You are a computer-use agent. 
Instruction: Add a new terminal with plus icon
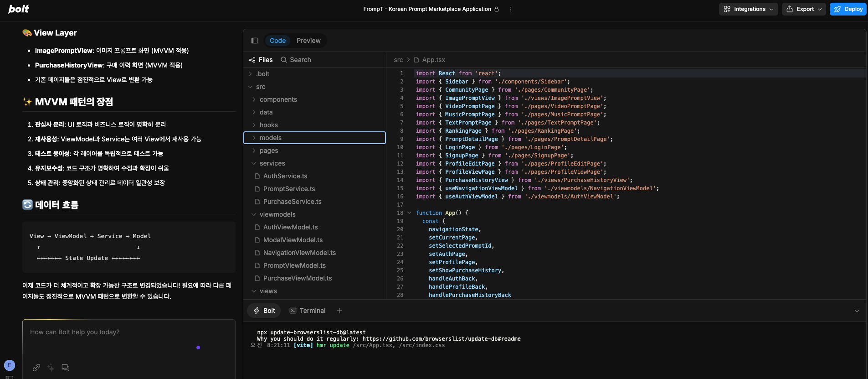(x=339, y=311)
